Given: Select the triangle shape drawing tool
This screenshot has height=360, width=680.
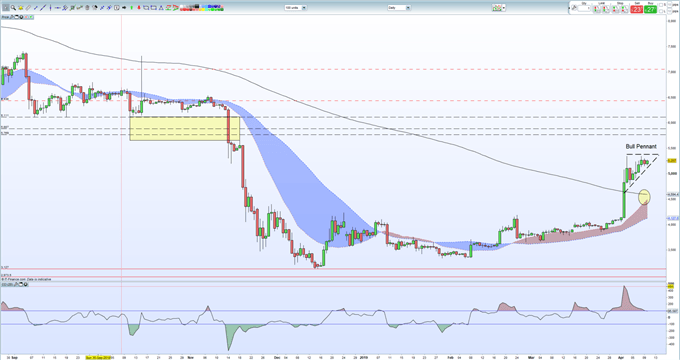Looking at the screenshot, I should (161, 7).
